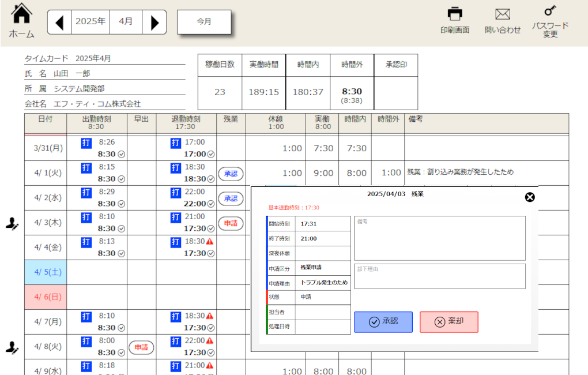Click the 今月 (this month) button

pyautogui.click(x=204, y=22)
